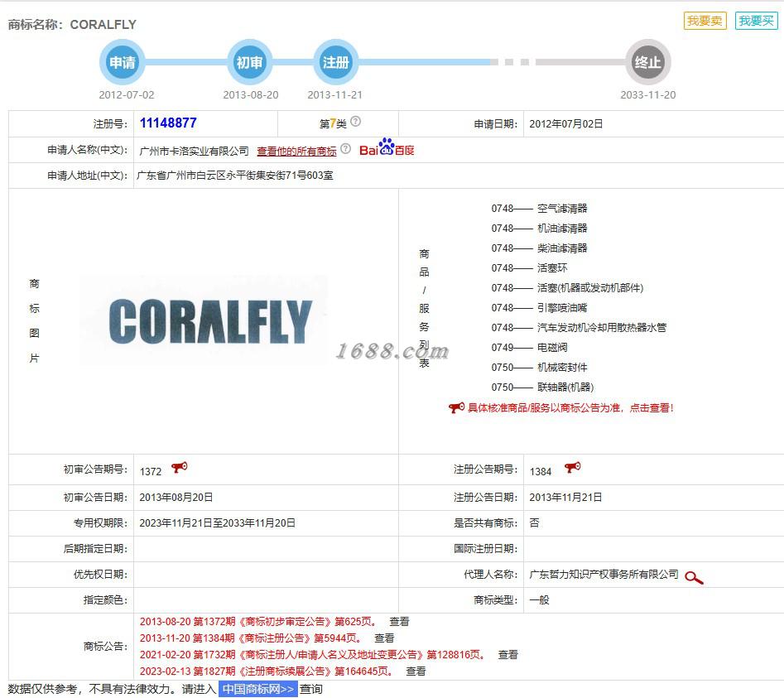Click megaphone icon beside 1372
The image size is (784, 698).
click(x=179, y=468)
